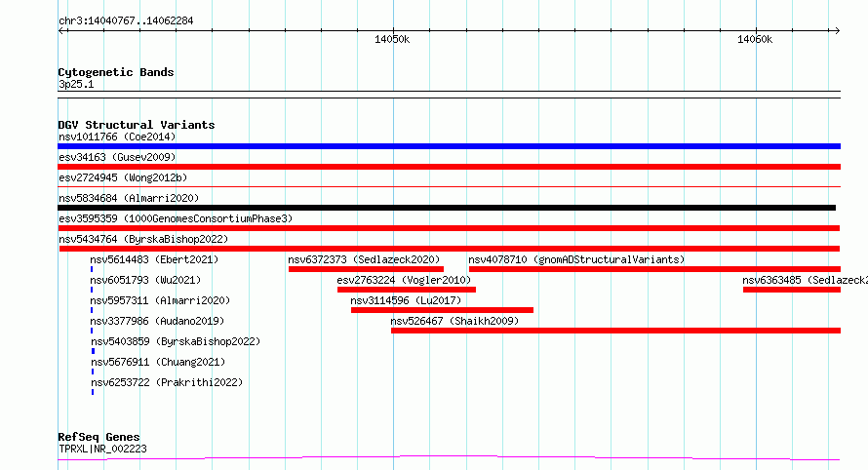868x470 pixels.
Task: Click the Cytogenetic Bands track title
Action: 116,72
